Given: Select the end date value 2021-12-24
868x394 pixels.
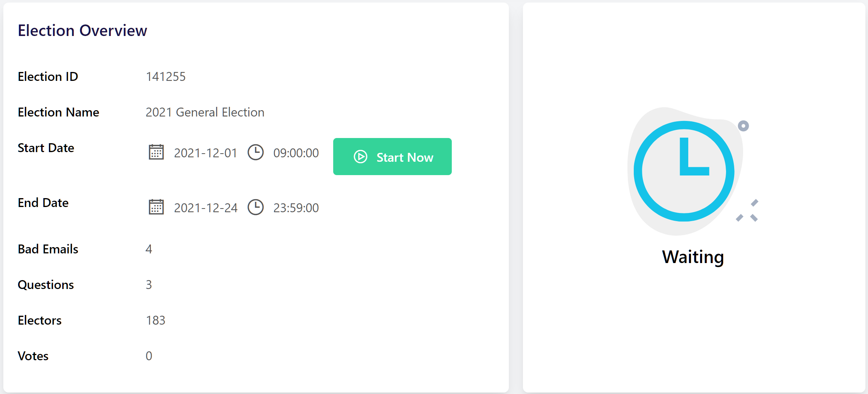Looking at the screenshot, I should tap(205, 207).
